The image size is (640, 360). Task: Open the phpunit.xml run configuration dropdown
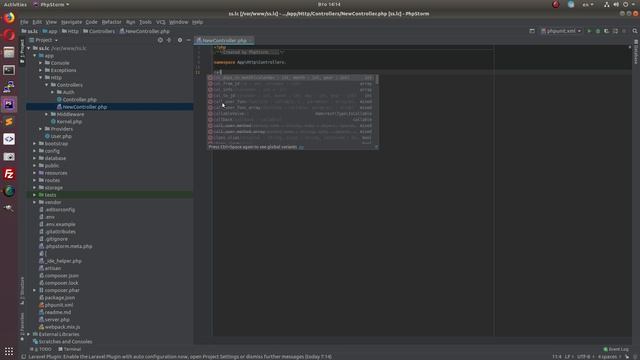pos(561,31)
